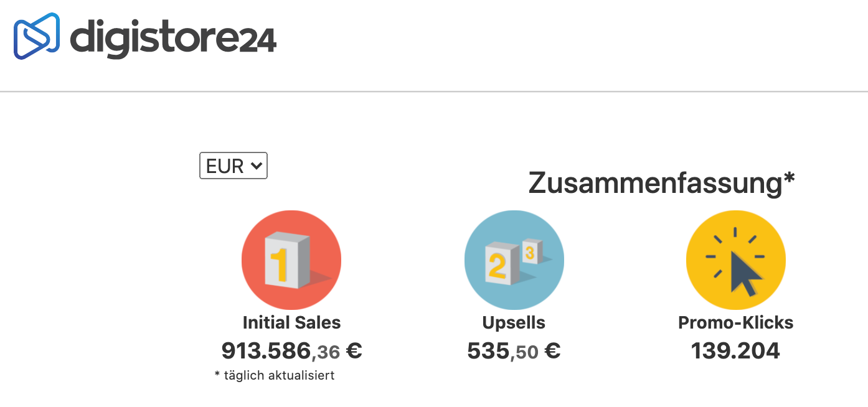This screenshot has height=407, width=868.
Task: Click the light-blue Upsells circle icon
Action: pos(514,260)
